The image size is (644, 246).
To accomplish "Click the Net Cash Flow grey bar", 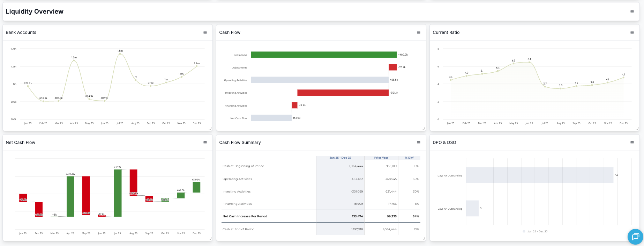I will (271, 118).
